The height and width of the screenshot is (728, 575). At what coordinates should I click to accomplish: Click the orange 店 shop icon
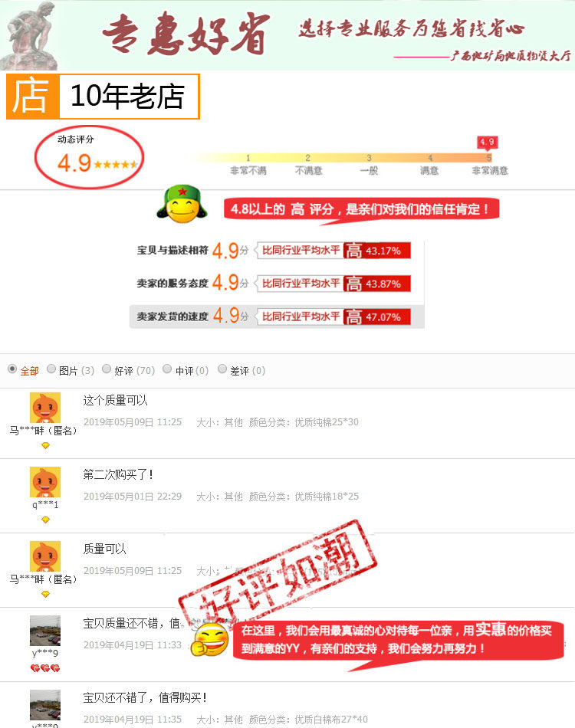coord(32,97)
